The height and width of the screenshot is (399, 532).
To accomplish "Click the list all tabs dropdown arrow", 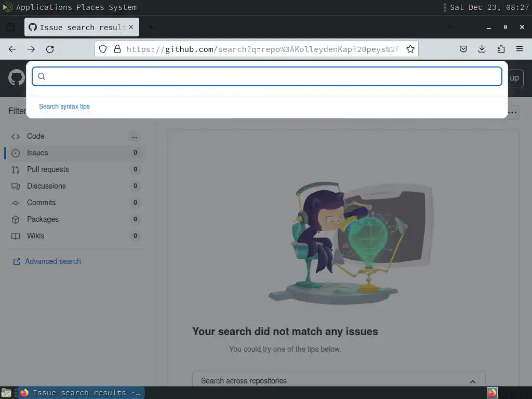I will coord(450,27).
